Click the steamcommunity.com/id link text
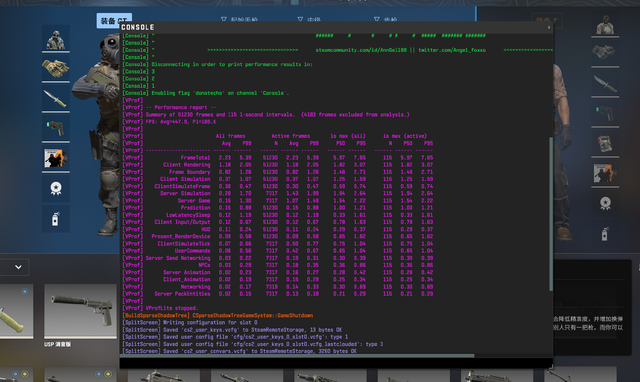 [361, 50]
